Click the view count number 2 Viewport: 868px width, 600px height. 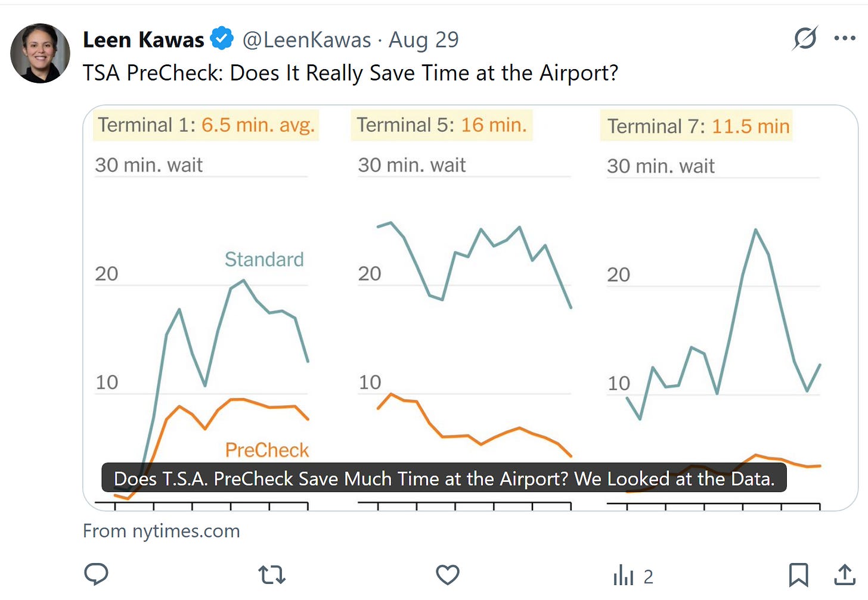pyautogui.click(x=649, y=577)
